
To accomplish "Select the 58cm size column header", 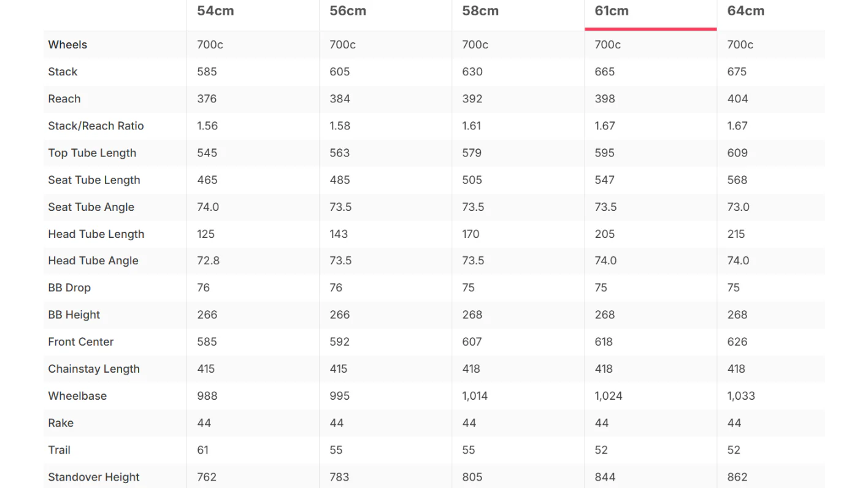I will pyautogui.click(x=480, y=11).
